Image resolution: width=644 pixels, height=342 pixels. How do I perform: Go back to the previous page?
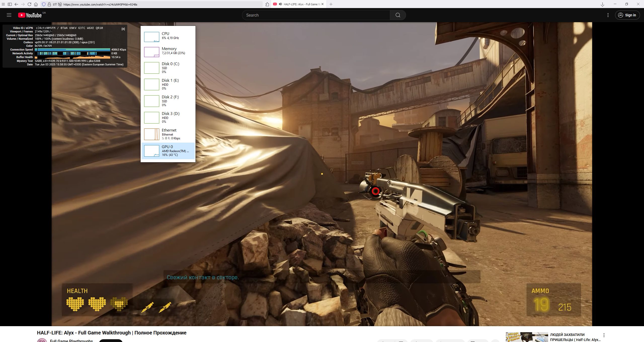click(x=16, y=4)
